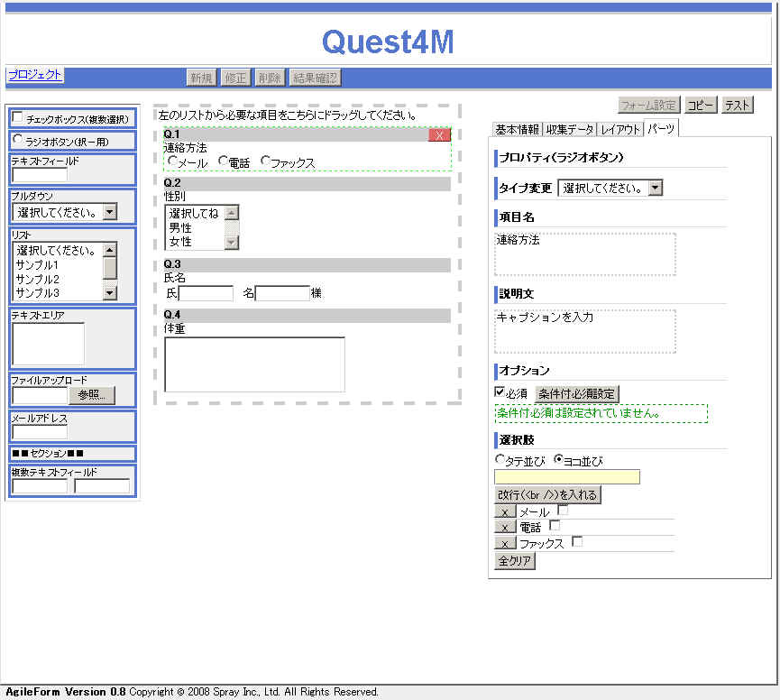Click the Q.4 体重 text area
The image size is (780, 700).
254,364
